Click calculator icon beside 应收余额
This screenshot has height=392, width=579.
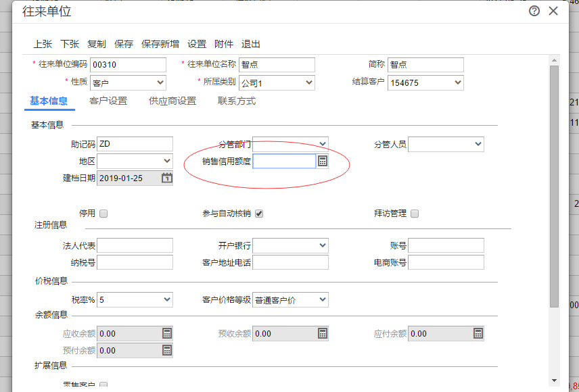point(167,333)
